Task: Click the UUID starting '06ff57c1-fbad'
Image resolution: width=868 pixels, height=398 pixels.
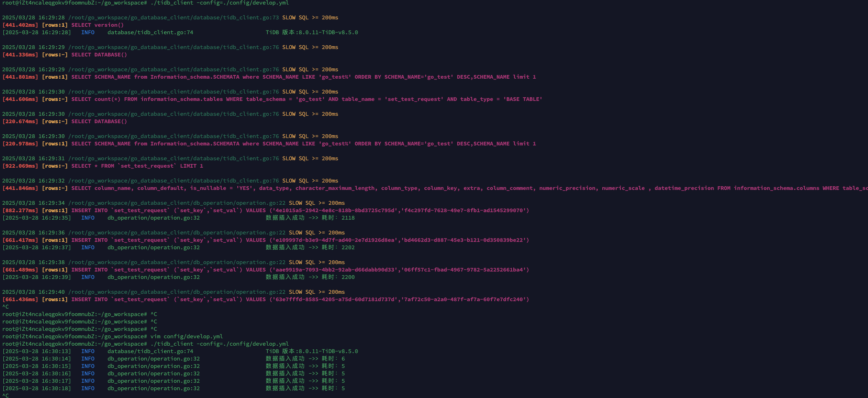Action: click(x=463, y=270)
